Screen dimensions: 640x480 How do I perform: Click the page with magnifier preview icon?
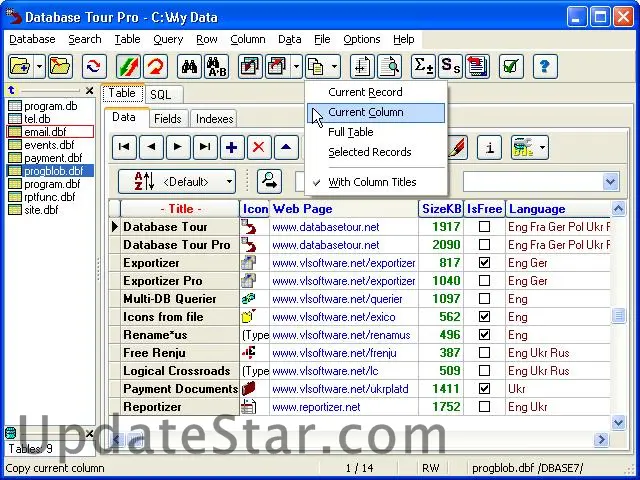click(x=389, y=66)
